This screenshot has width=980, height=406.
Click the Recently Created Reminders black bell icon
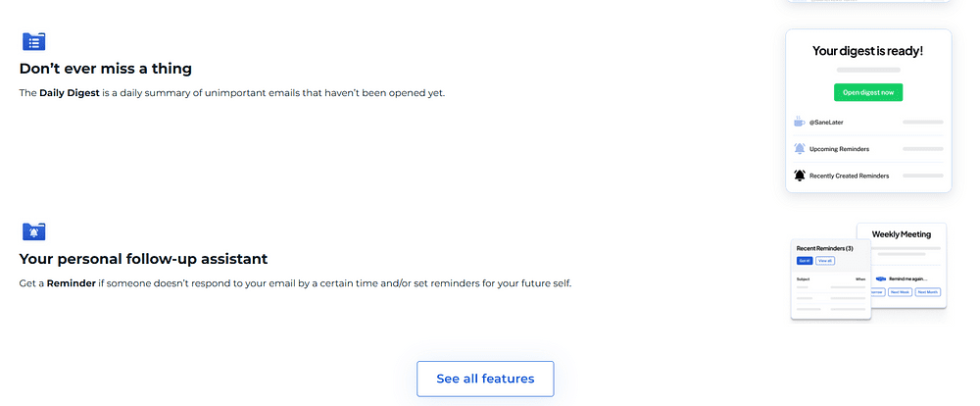click(800, 176)
